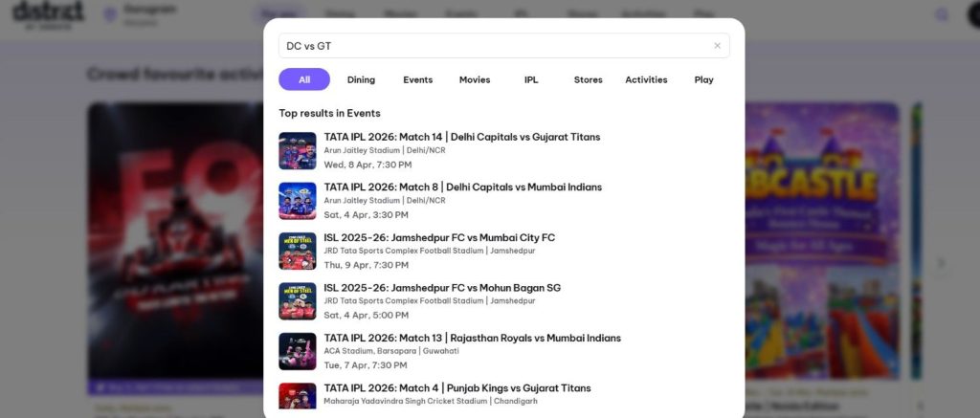Switch to the Activities tab
This screenshot has width=980, height=418.
pos(646,79)
